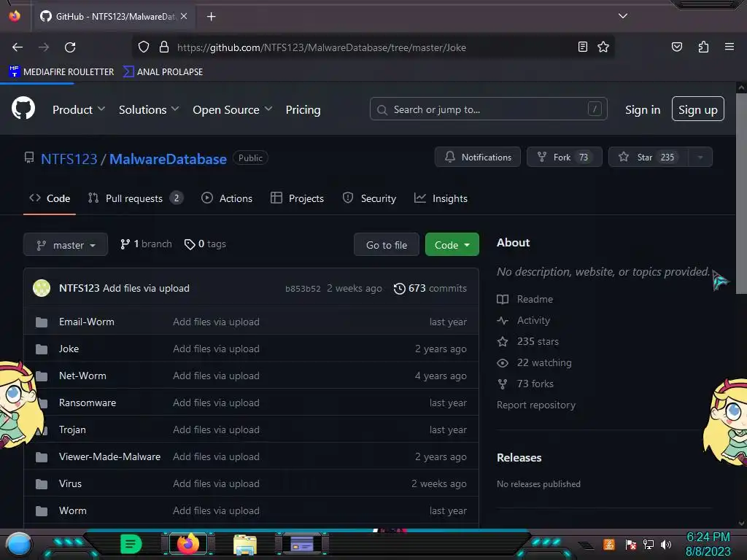Screen dimensions: 747x560
Task: View 673 commits history
Action: [x=430, y=288]
